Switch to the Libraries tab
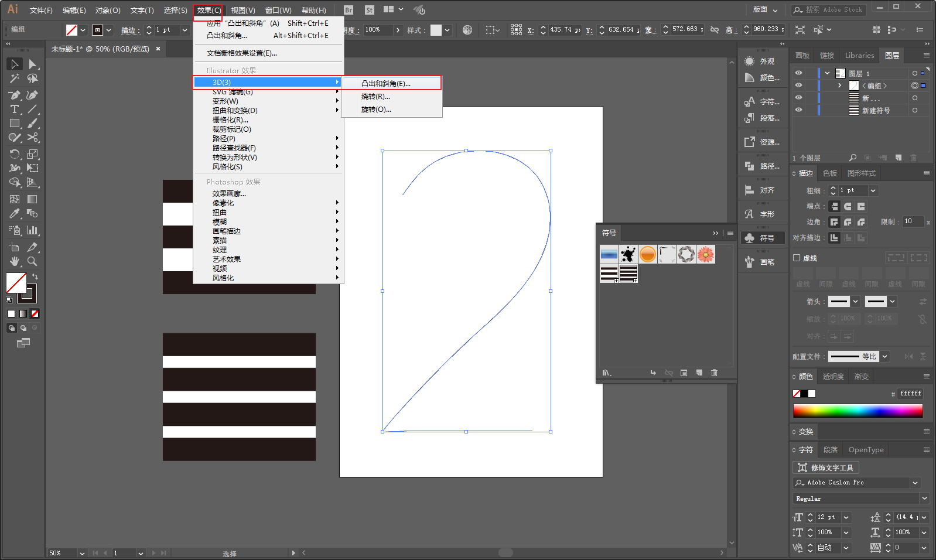Screen dimensions: 936x560 (859, 56)
